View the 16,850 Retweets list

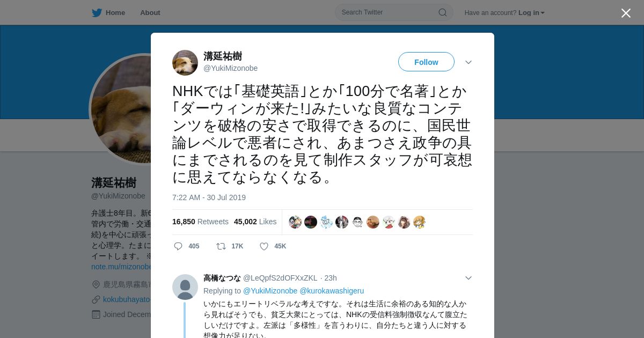[200, 222]
